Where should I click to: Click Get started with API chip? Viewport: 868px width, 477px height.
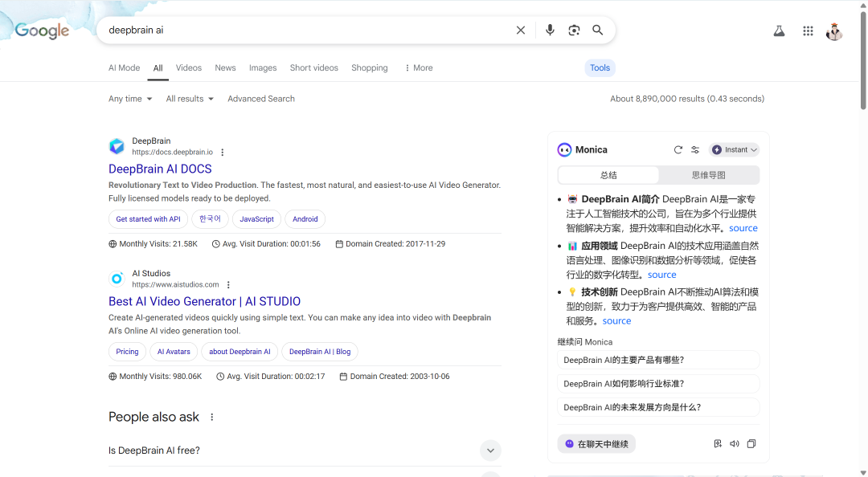tap(149, 219)
